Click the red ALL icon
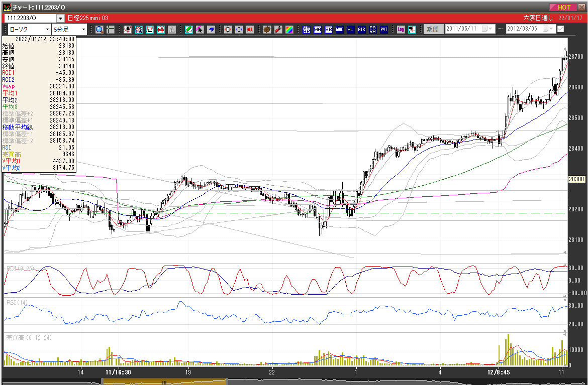The width and height of the screenshot is (588, 385). (x=250, y=29)
